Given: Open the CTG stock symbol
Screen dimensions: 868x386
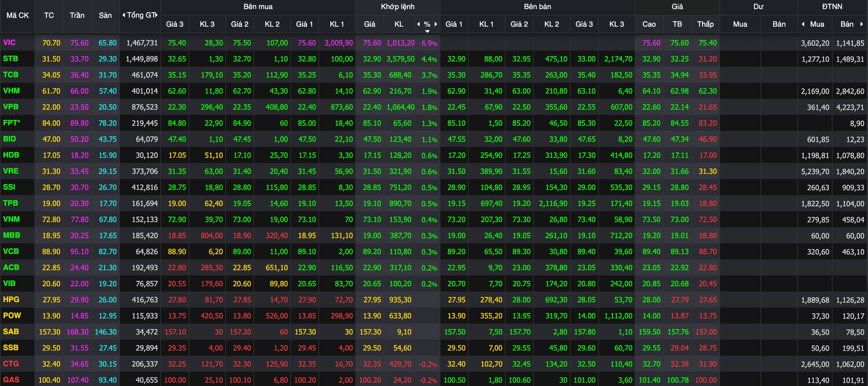Looking at the screenshot, I should (11, 364).
